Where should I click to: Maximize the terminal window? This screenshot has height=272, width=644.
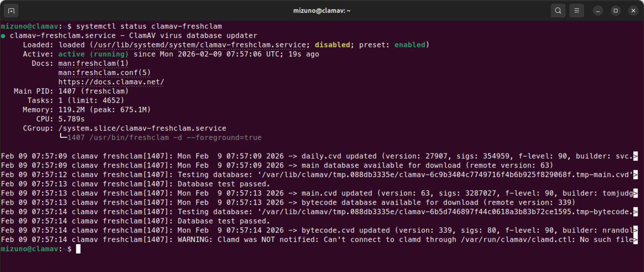click(x=615, y=11)
